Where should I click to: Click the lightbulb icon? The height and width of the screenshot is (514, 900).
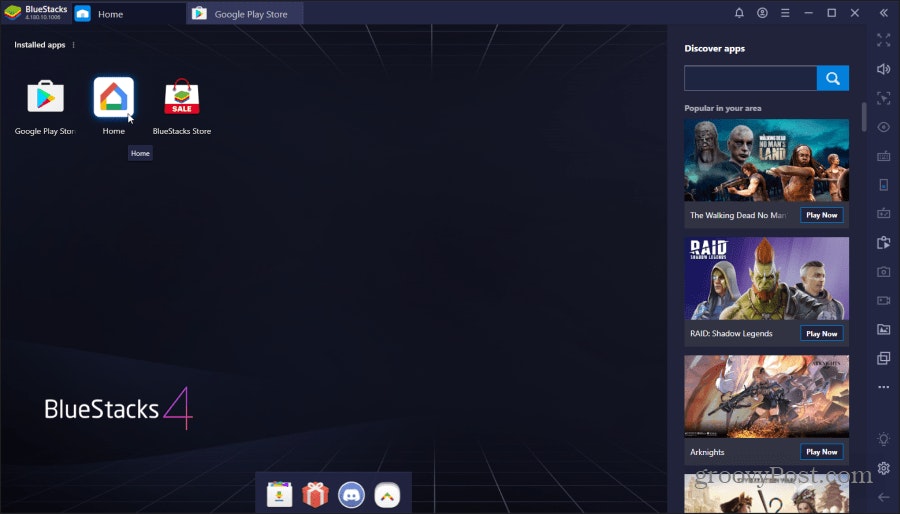click(884, 439)
